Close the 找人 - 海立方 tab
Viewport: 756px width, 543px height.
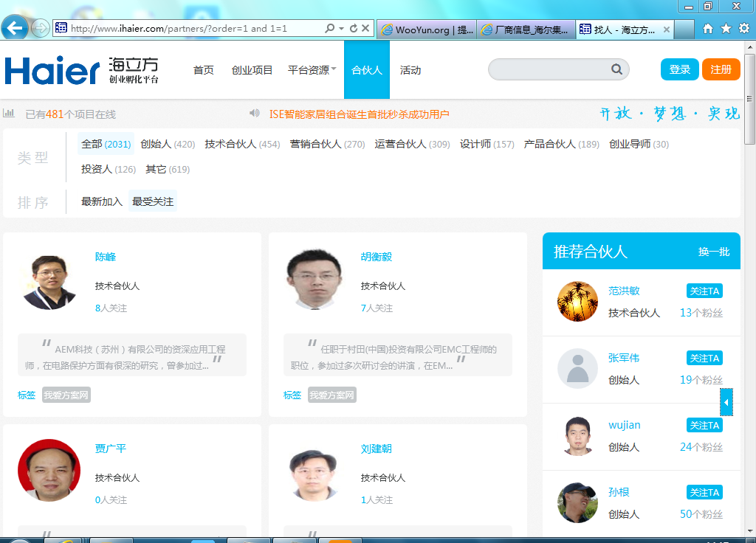(667, 30)
